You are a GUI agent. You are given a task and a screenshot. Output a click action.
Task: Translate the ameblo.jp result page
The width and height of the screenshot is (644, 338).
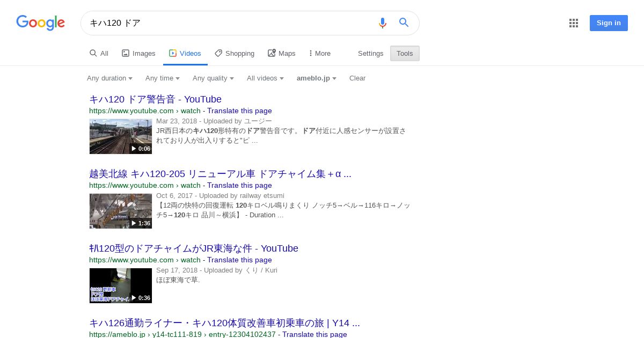pos(314,334)
